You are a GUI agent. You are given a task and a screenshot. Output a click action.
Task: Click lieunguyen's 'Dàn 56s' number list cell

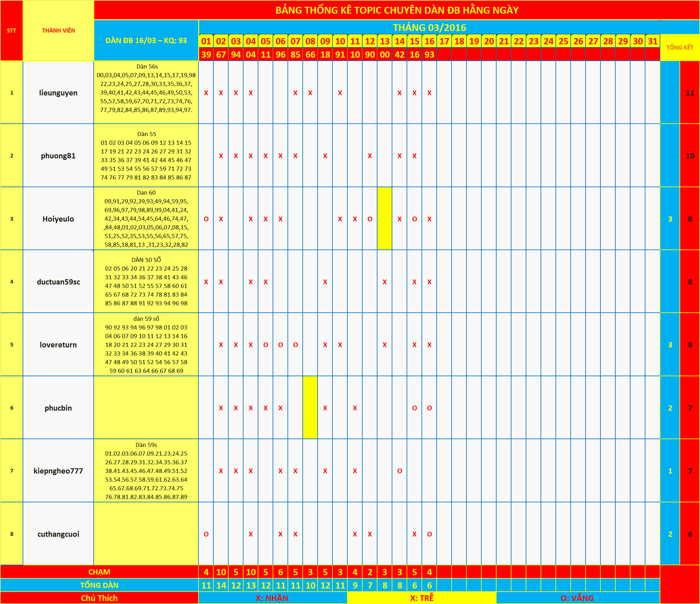(x=146, y=92)
